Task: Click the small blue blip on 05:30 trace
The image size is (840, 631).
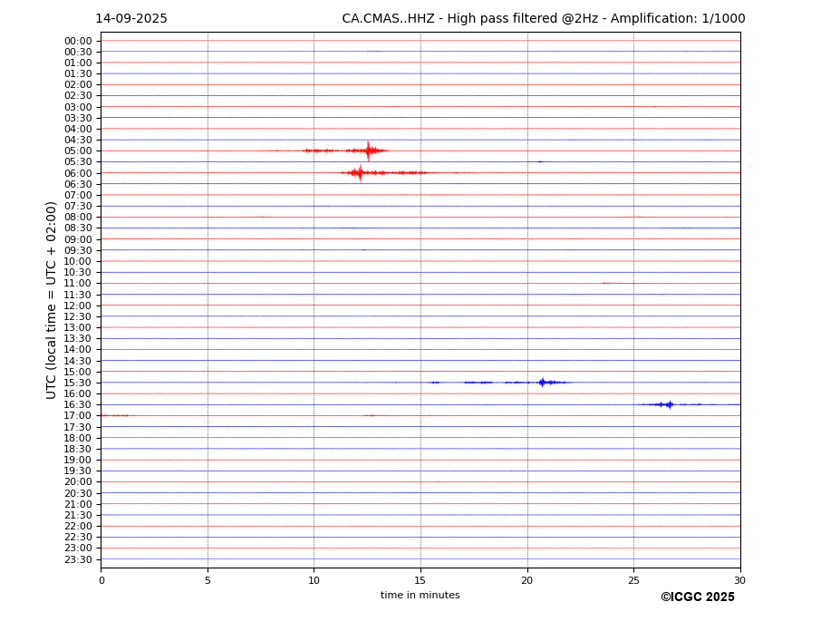Action: click(540, 161)
